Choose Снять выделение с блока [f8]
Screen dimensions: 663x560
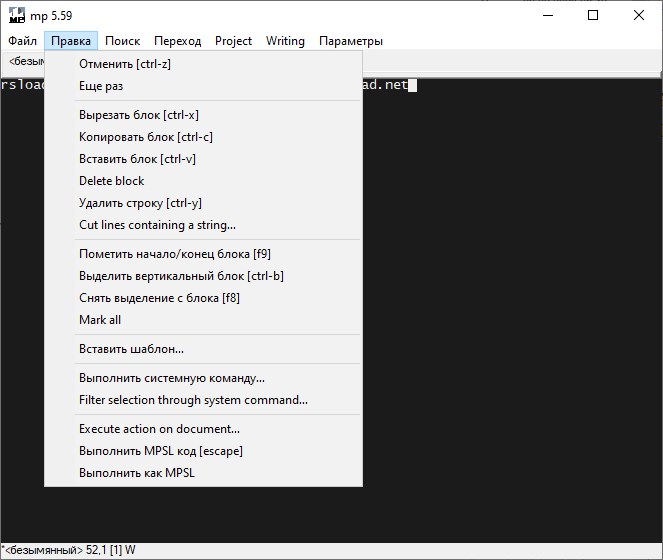click(x=203, y=298)
